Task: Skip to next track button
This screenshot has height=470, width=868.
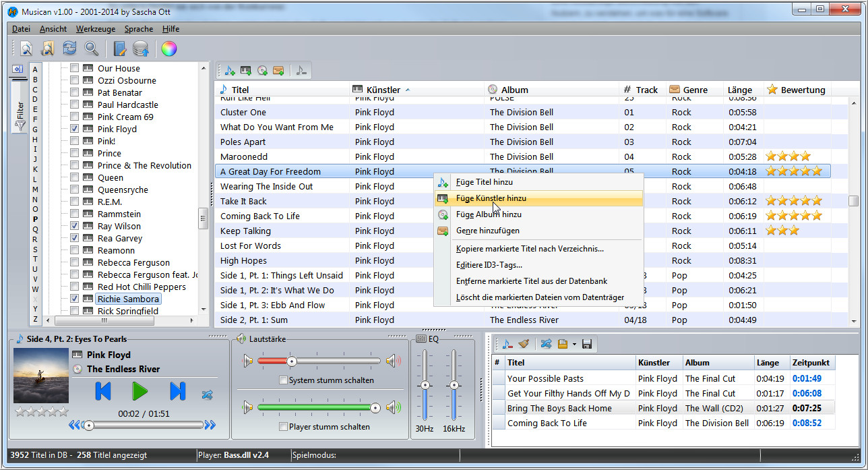Action: click(x=177, y=391)
